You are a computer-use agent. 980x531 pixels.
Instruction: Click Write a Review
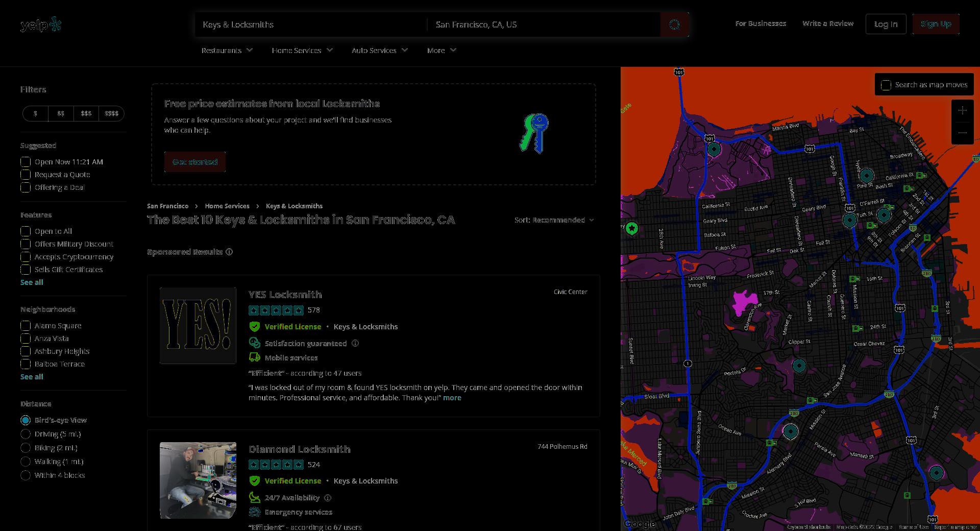pos(828,23)
